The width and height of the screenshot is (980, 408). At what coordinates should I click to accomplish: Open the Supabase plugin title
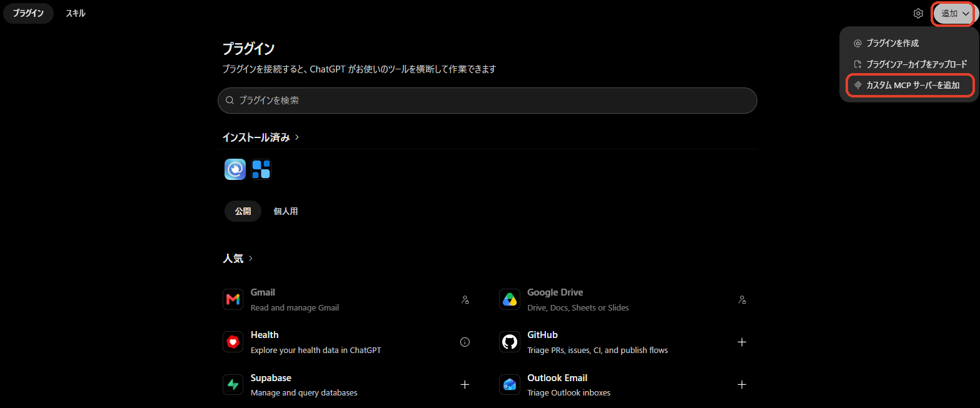click(271, 378)
